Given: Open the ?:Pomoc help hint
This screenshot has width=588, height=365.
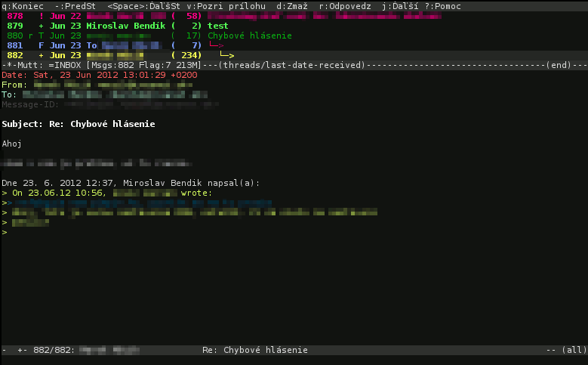Looking at the screenshot, I should 443,6.
